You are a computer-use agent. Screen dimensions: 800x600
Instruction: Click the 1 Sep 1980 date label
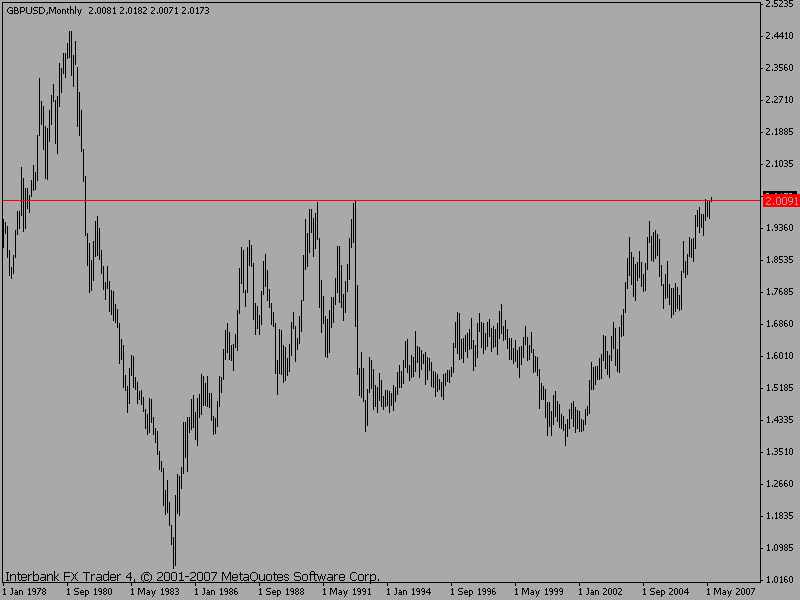(89, 592)
